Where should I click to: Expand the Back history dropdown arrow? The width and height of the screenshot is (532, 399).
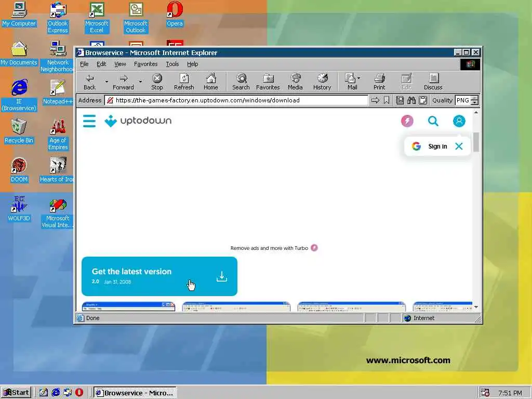(x=107, y=82)
